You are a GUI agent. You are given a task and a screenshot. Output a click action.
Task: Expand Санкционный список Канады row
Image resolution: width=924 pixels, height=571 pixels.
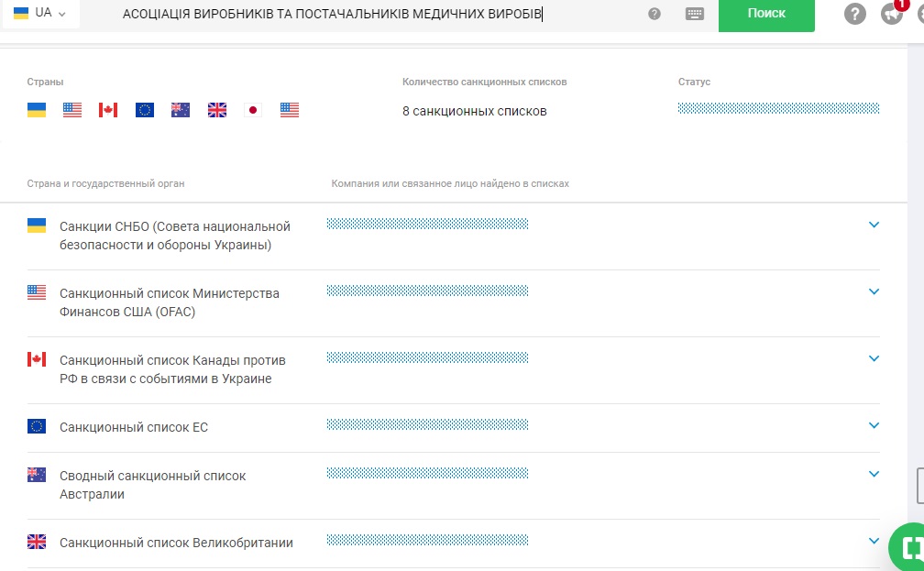click(874, 358)
